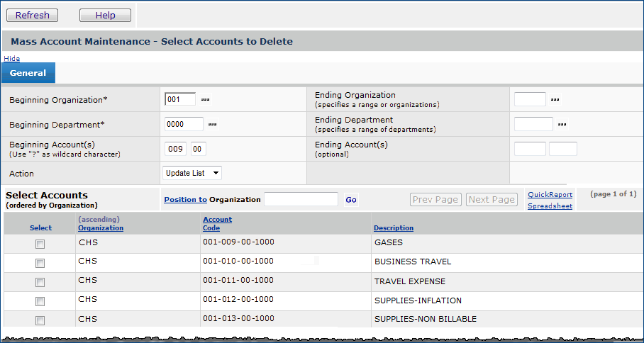Export list using Spreadsheet link

click(x=550, y=206)
